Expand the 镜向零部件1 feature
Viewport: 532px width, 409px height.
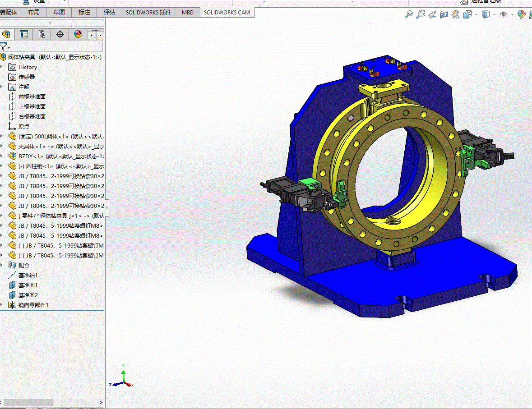pos(2,304)
